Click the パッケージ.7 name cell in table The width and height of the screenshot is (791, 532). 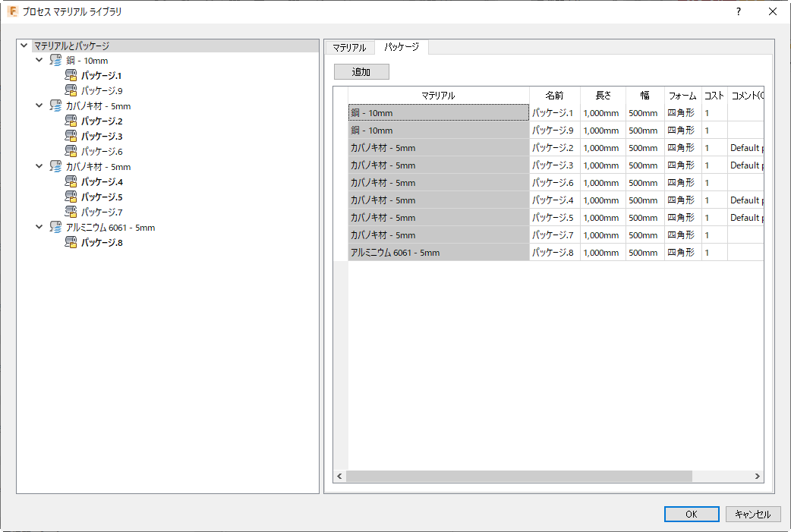[x=554, y=235]
